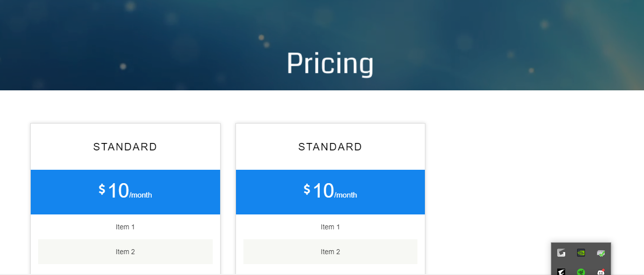Click the Aorus eagle tray icon
The width and height of the screenshot is (644, 275).
(561, 272)
